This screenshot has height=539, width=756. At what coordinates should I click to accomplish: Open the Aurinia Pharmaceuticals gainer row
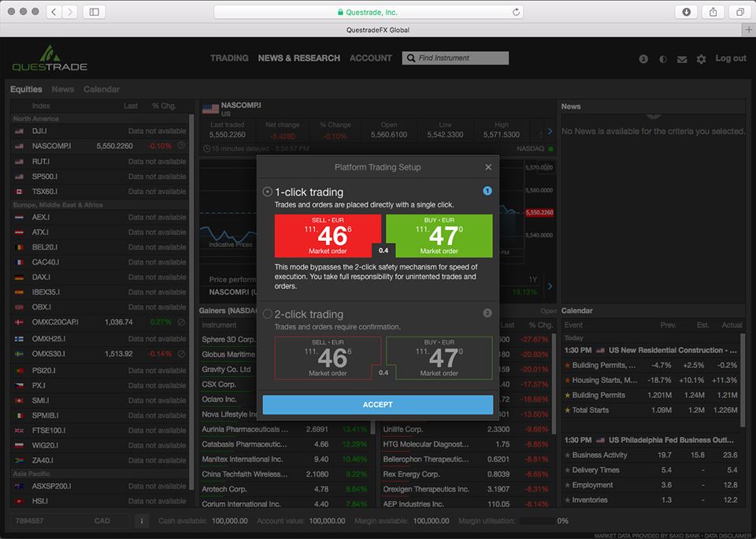(284, 429)
